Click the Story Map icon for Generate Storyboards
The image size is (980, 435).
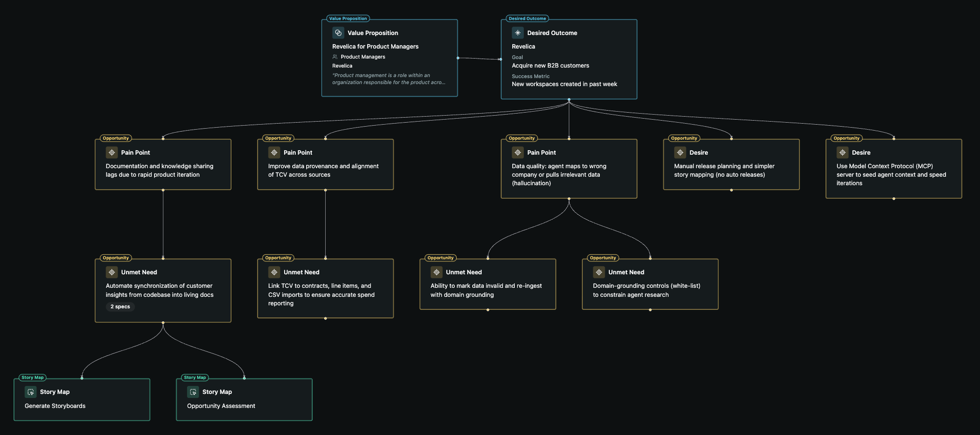pos(31,392)
